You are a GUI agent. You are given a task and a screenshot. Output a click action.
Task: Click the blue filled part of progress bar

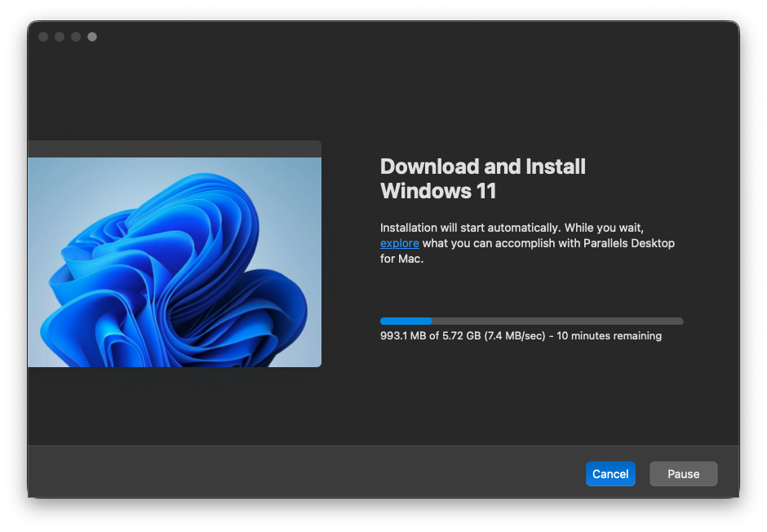point(406,321)
